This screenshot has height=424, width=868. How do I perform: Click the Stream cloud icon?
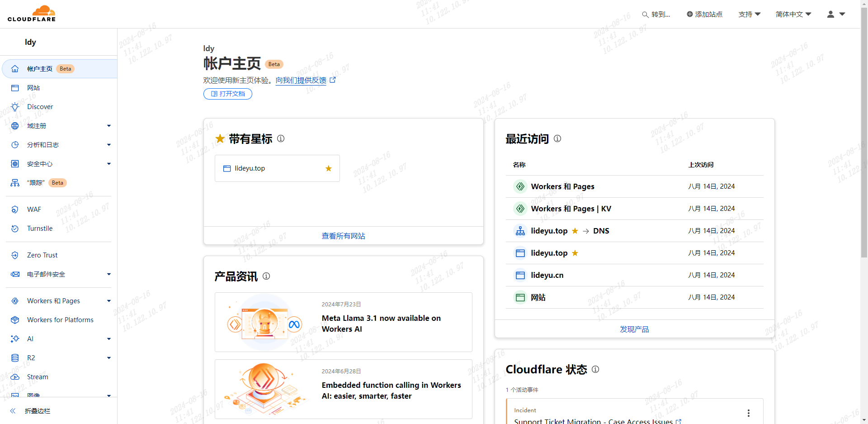(x=15, y=377)
